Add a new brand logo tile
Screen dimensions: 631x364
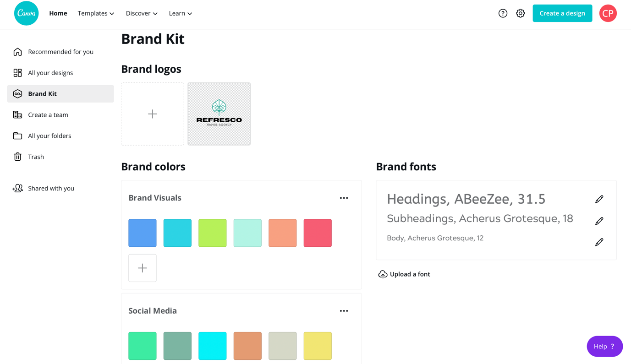pyautogui.click(x=153, y=114)
